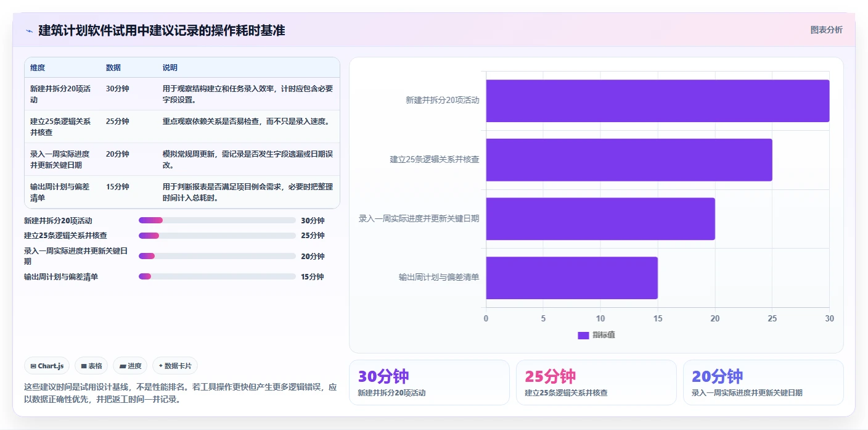Click the 说明 column header
The image size is (868, 430).
(170, 67)
